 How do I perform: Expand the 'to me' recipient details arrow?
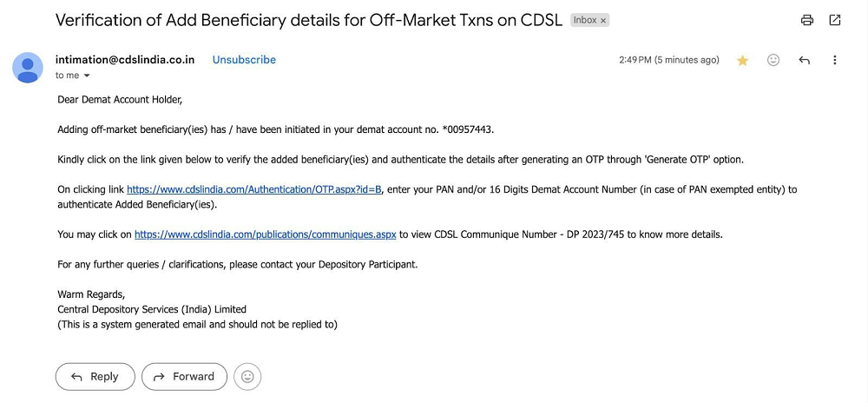(x=86, y=76)
